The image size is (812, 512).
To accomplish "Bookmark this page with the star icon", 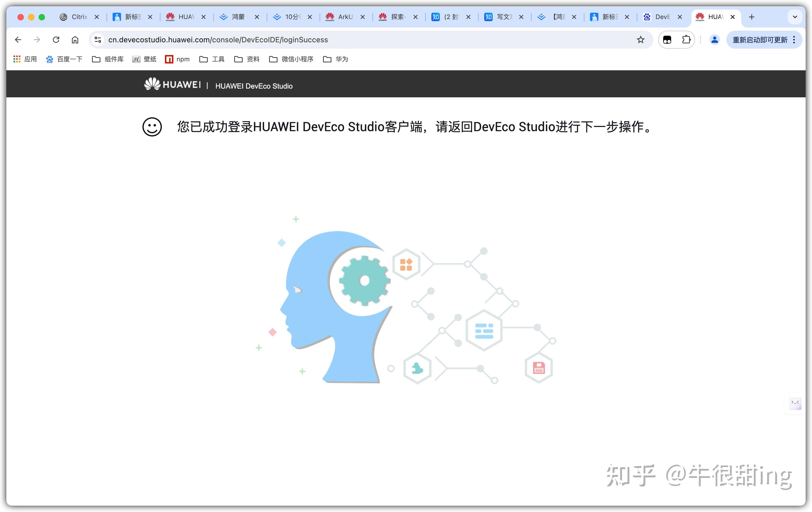I will tap(640, 40).
